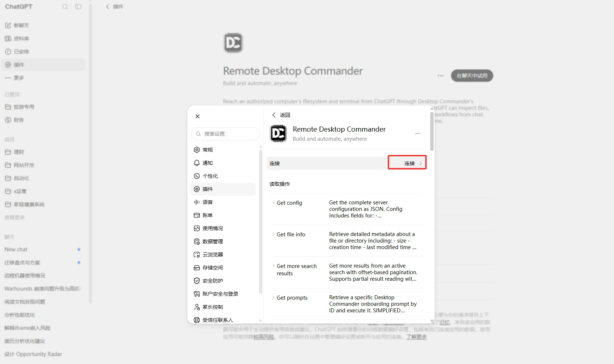Open the 简历分析优化建议 conversation
Viewport: 614px width, 364px height.
point(43,341)
